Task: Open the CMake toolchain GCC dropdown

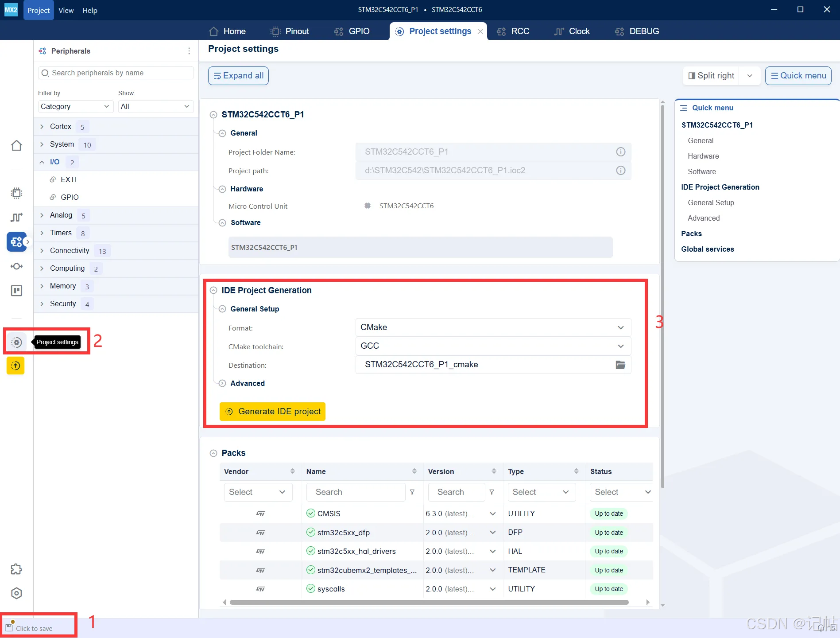Action: click(493, 346)
